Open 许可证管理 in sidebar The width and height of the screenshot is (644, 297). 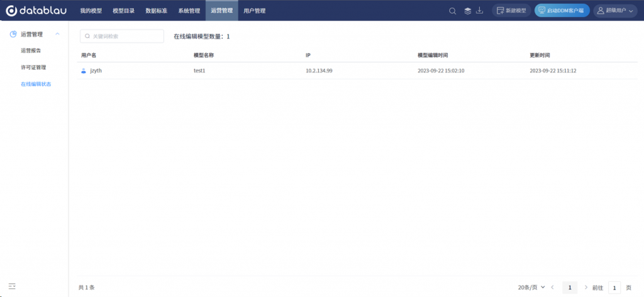[x=33, y=67]
